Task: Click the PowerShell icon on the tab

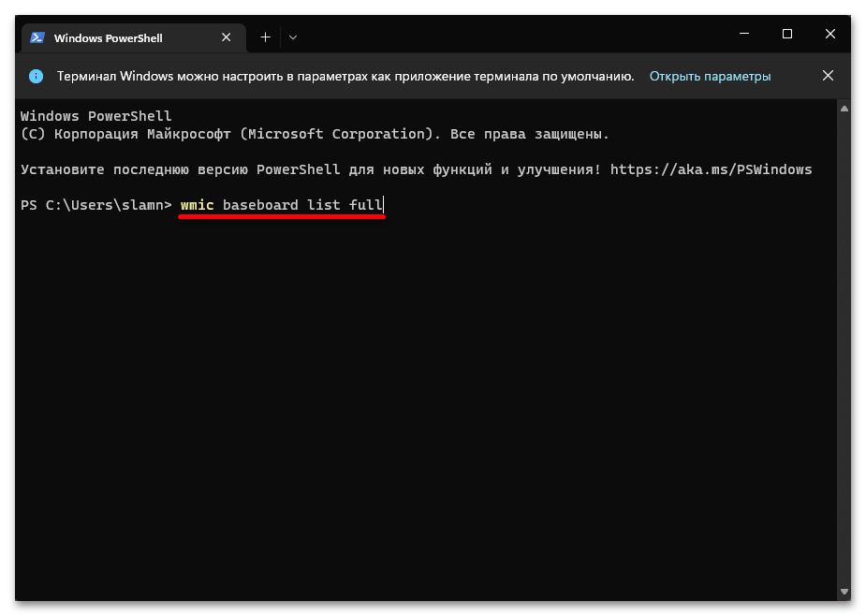Action: [37, 37]
